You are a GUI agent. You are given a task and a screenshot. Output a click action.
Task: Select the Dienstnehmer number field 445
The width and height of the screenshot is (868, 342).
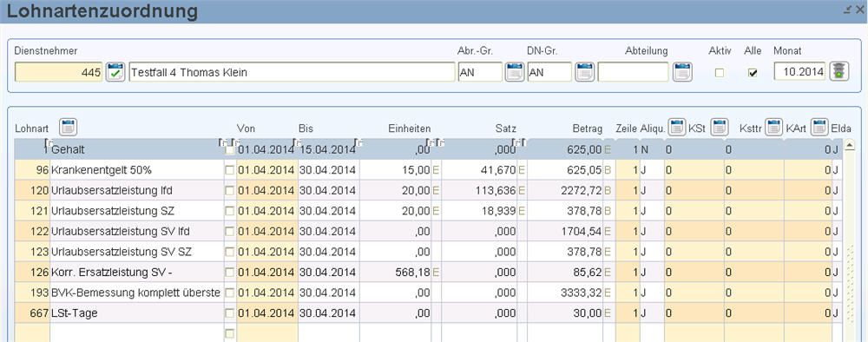[59, 72]
